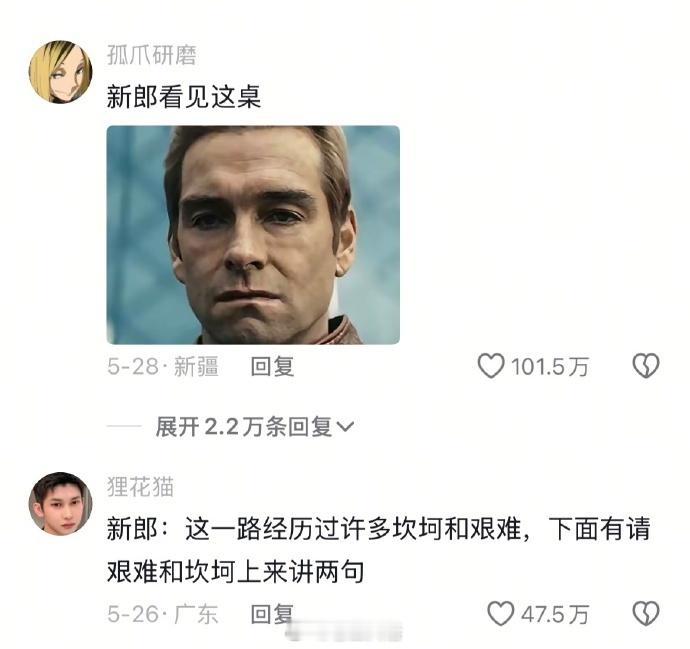
Task: Reply to 狸花猫's comment via 回复
Action: coord(272,614)
